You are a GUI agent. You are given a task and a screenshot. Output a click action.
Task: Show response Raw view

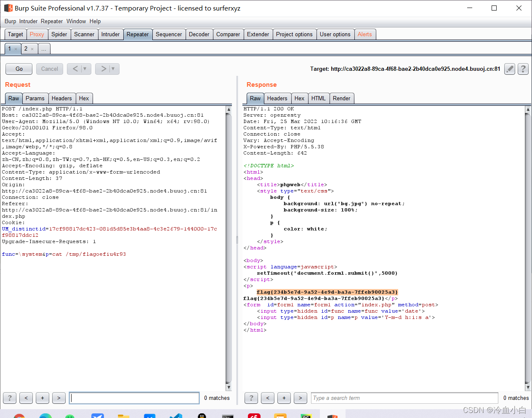tap(255, 98)
